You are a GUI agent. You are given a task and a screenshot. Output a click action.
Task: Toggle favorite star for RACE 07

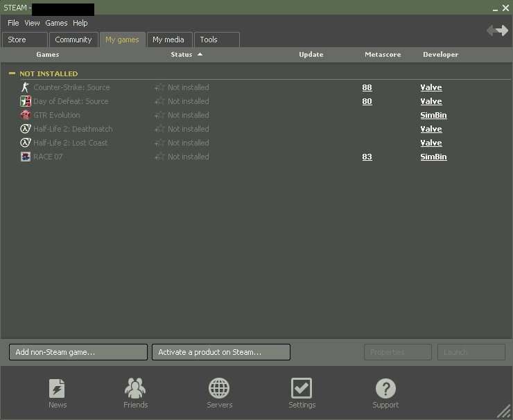pyautogui.click(x=160, y=157)
